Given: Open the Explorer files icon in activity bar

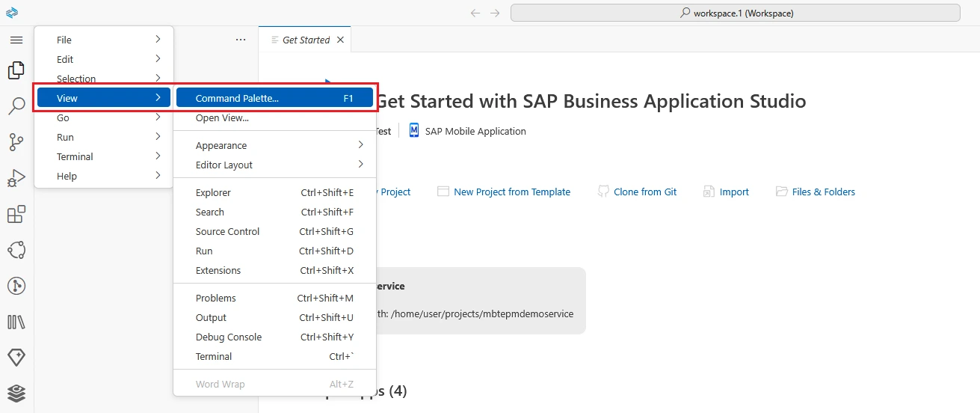Looking at the screenshot, I should point(16,70).
